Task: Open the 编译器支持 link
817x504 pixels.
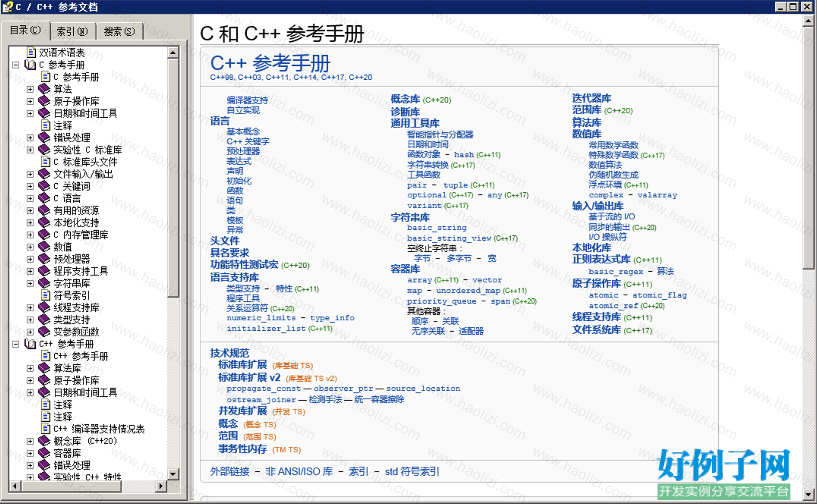Action: pos(247,100)
